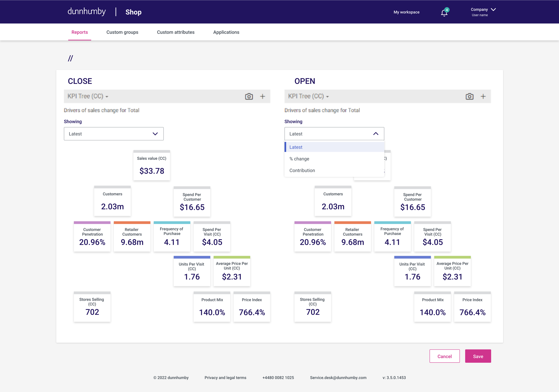Open the Applications tab

(226, 32)
